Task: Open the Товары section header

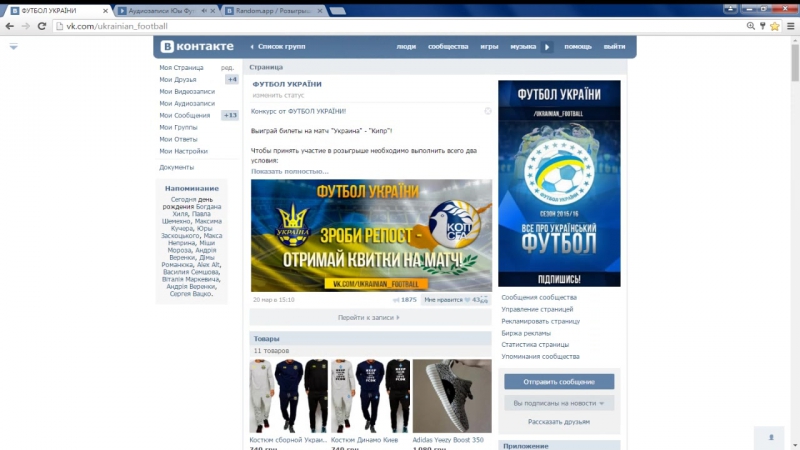Action: [x=370, y=338]
